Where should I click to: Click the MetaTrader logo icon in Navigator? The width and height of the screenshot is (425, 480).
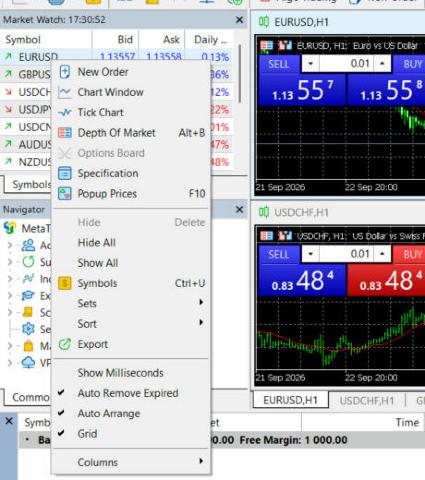10,228
